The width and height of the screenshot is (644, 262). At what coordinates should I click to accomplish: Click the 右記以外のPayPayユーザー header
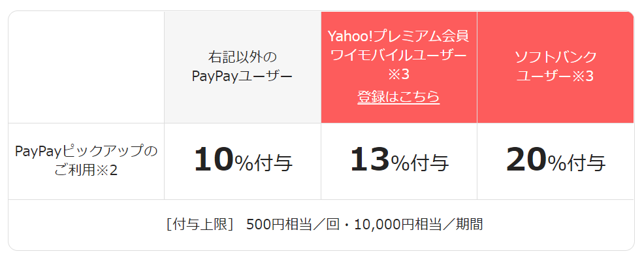point(242,66)
